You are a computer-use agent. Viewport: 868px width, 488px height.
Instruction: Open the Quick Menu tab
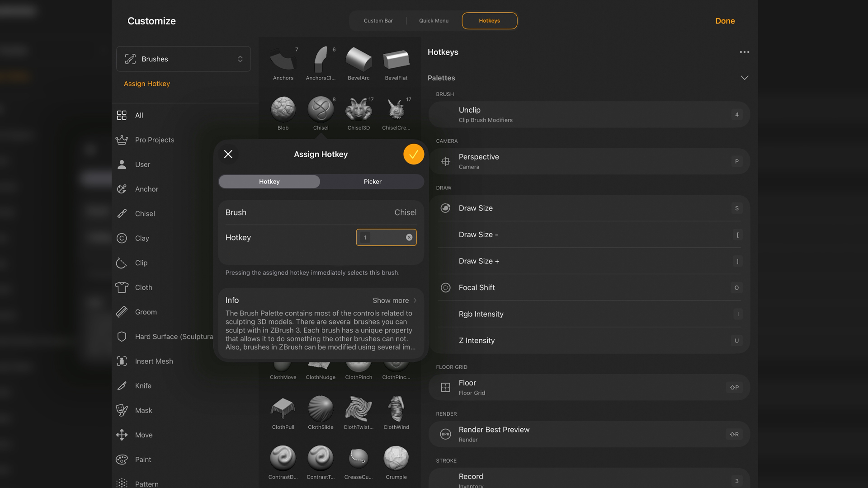tap(434, 21)
